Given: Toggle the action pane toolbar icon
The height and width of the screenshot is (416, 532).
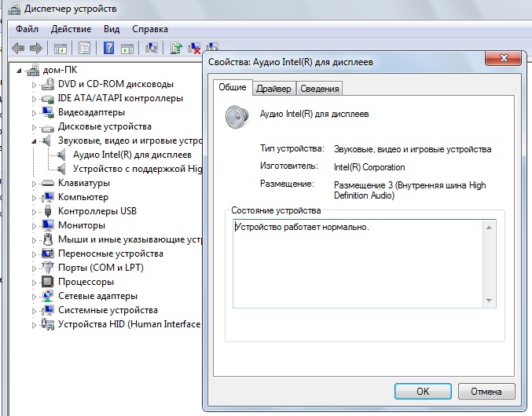Looking at the screenshot, I should coord(127,49).
